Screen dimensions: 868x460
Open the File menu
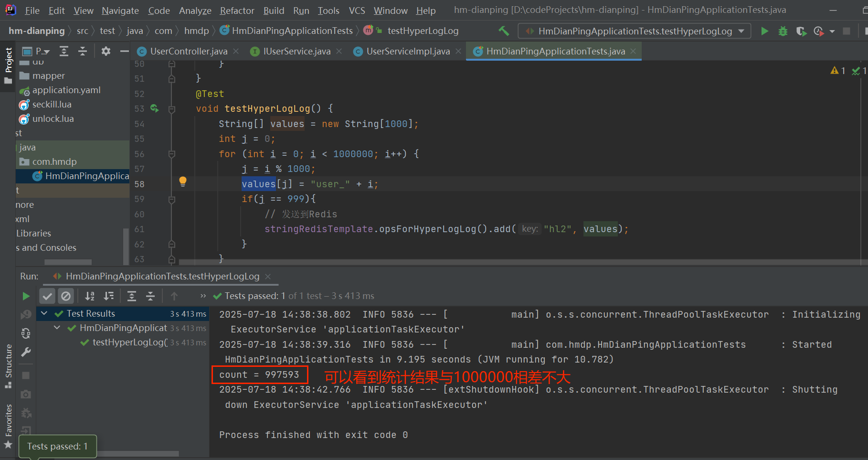(x=32, y=11)
